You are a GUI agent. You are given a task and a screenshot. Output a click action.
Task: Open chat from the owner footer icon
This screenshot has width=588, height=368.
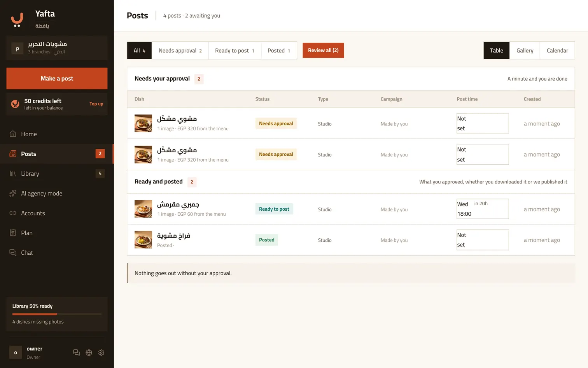click(77, 352)
